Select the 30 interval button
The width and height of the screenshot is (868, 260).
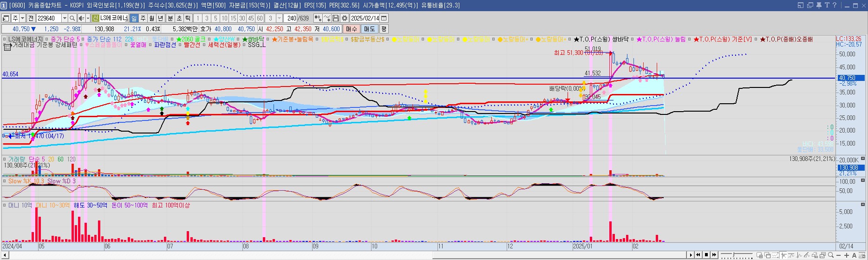(242, 18)
